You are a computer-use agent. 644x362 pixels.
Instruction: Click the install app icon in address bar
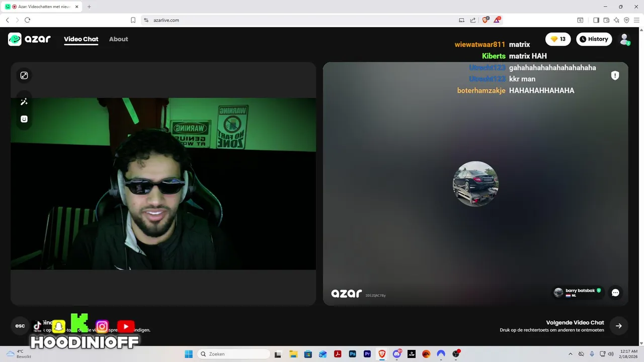461,20
